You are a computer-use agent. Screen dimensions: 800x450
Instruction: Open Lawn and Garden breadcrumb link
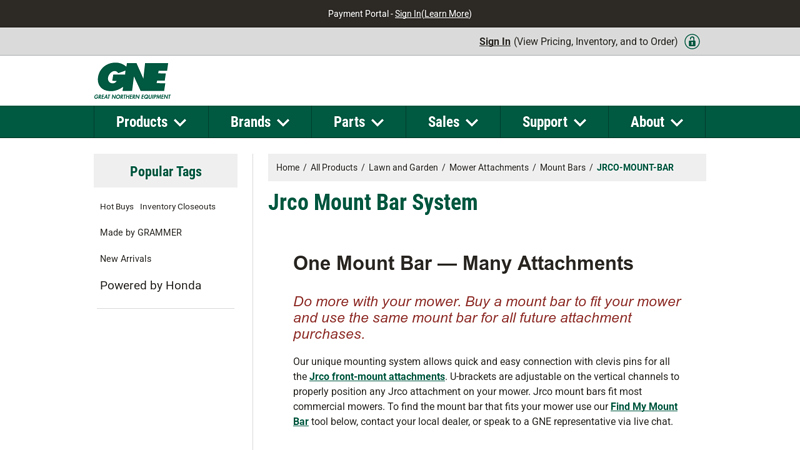point(403,167)
